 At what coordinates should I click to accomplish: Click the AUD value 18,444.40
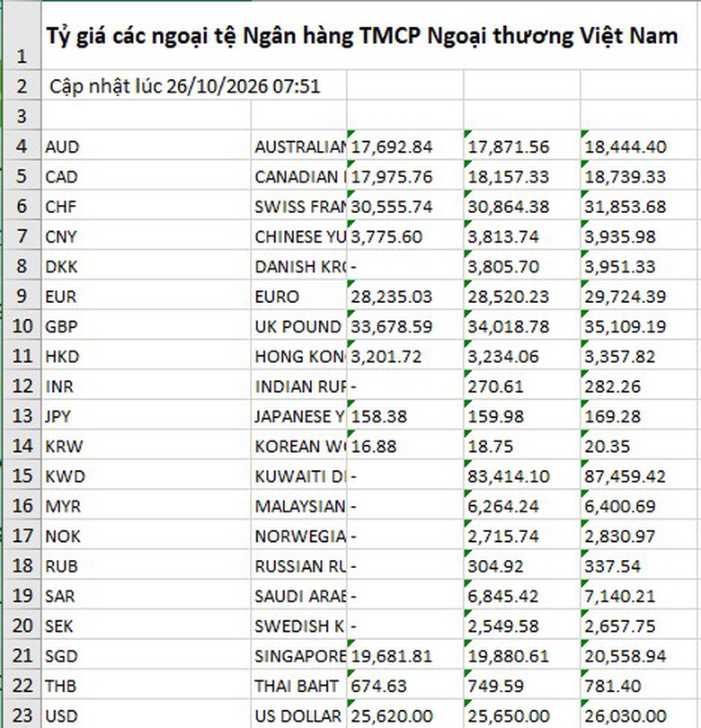tap(640, 146)
